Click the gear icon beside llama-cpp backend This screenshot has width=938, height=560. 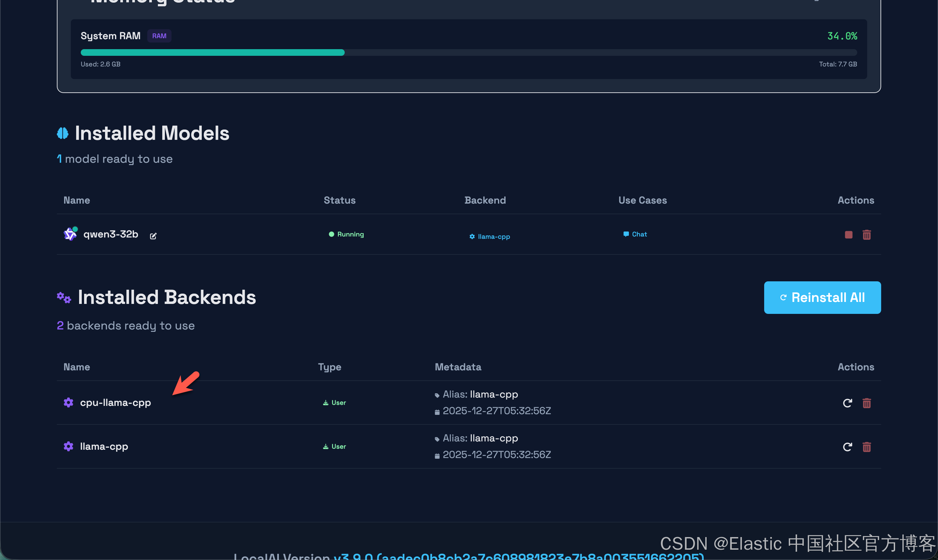pyautogui.click(x=68, y=446)
